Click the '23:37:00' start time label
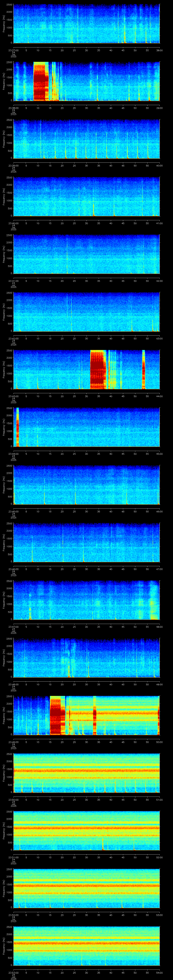 point(13,50)
